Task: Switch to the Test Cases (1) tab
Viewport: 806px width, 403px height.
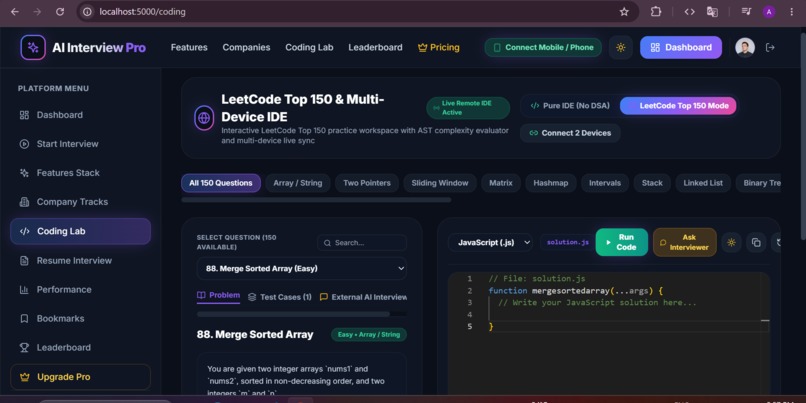Action: click(x=280, y=297)
